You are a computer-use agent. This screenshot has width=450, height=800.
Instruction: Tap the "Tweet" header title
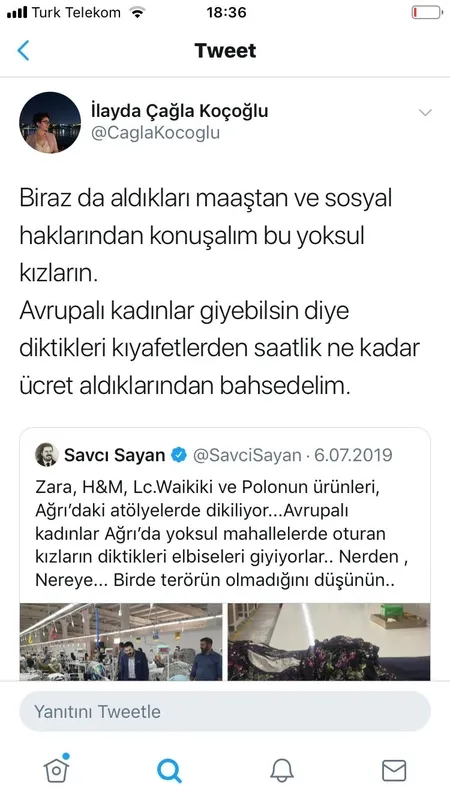click(225, 51)
